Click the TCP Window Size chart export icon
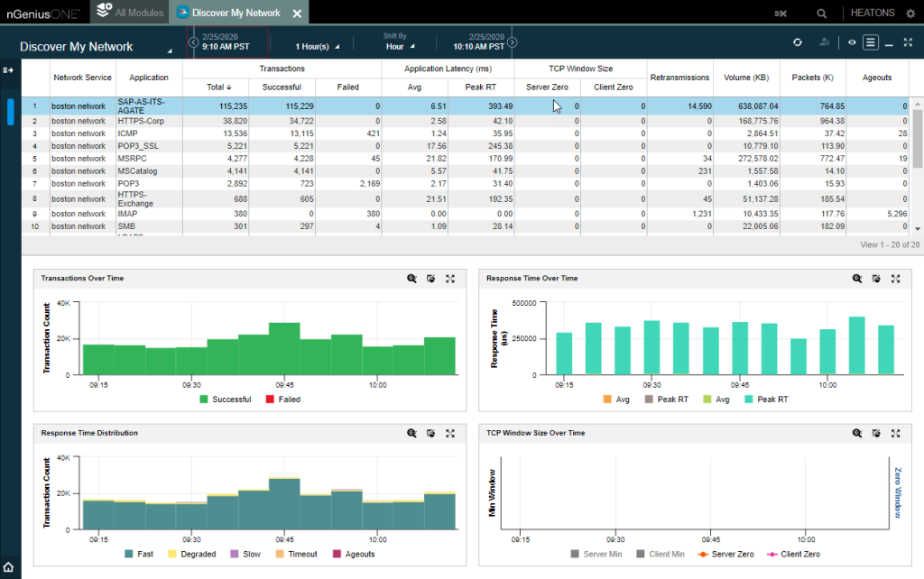 click(x=876, y=434)
